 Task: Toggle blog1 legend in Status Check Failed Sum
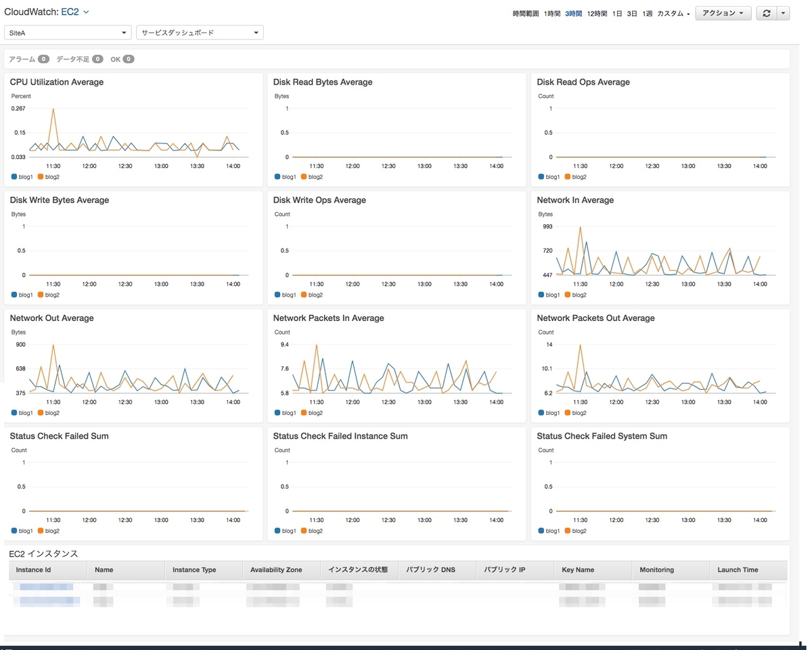point(22,531)
